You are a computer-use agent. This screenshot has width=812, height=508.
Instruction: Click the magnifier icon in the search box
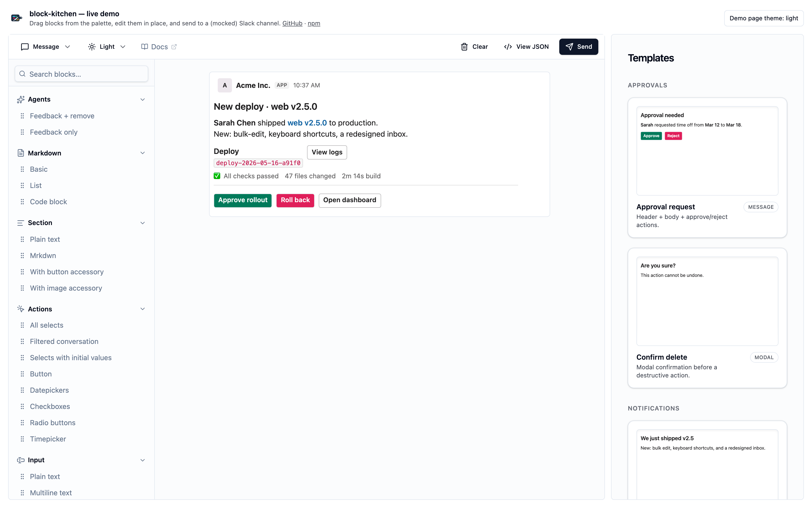click(23, 74)
